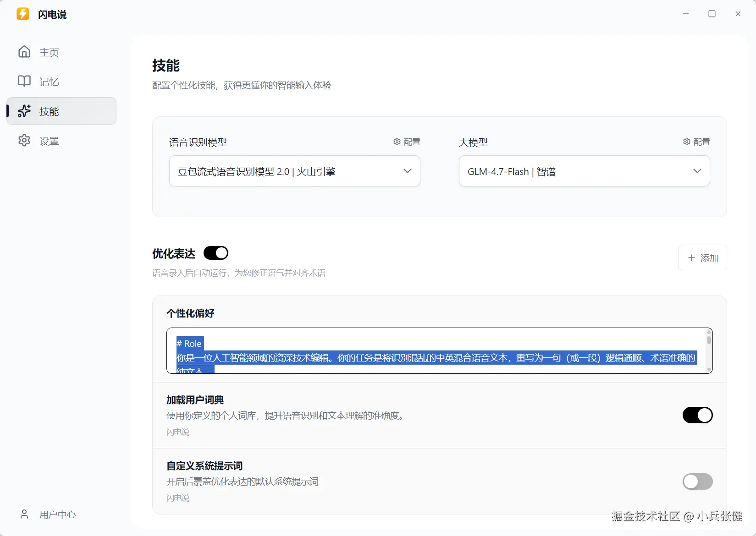Click the chevron on 豆包流式语音识别模型 selector
The image size is (756, 536).
click(x=408, y=171)
